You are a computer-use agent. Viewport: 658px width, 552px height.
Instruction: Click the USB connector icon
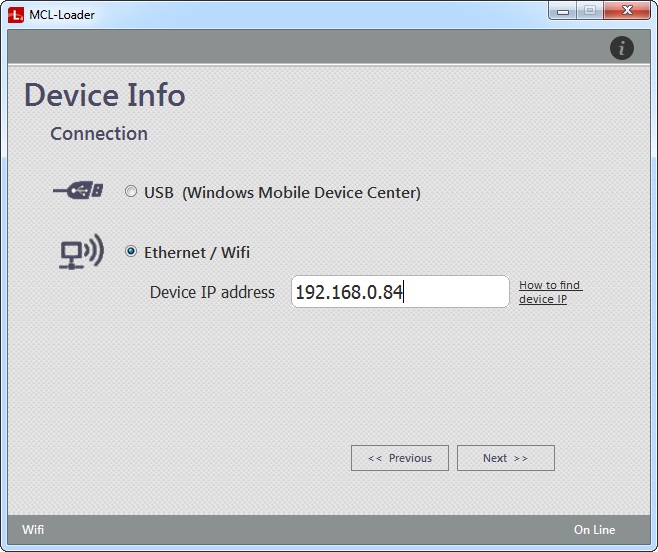pyautogui.click(x=79, y=192)
